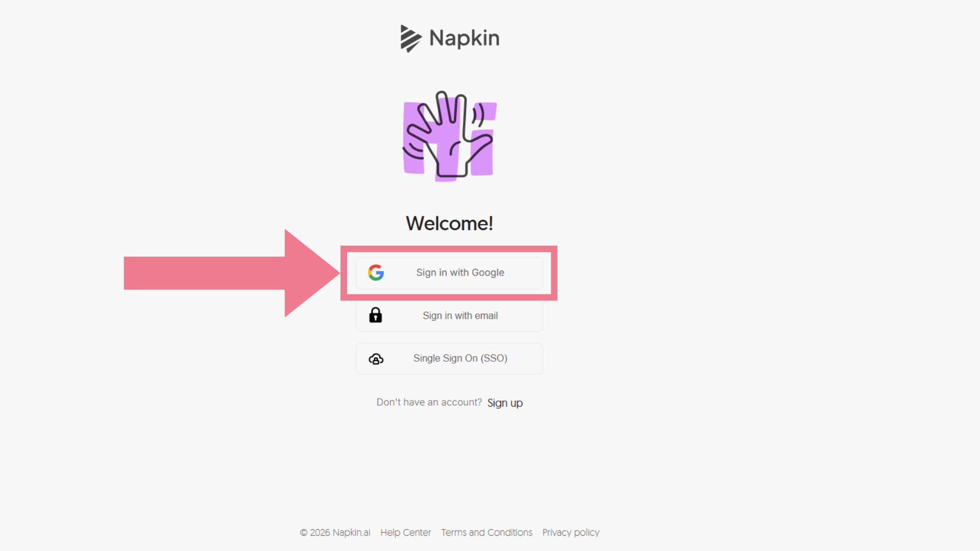Choose Sign in with email

[449, 316]
